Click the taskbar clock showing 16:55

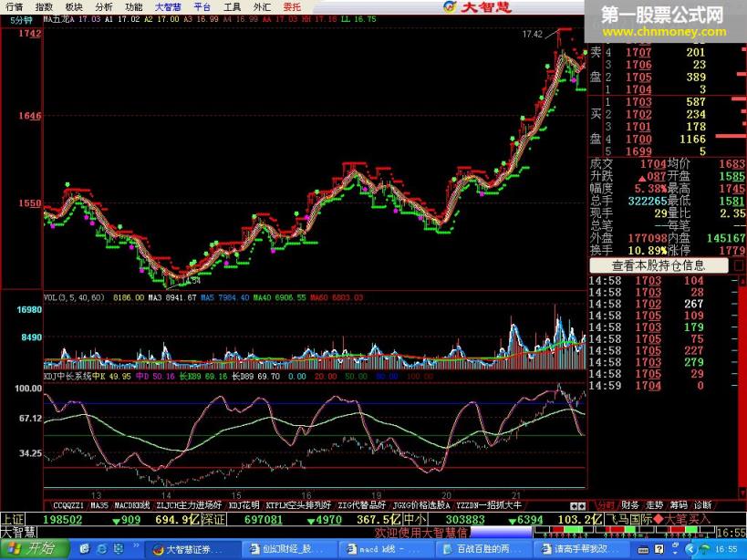click(727, 550)
